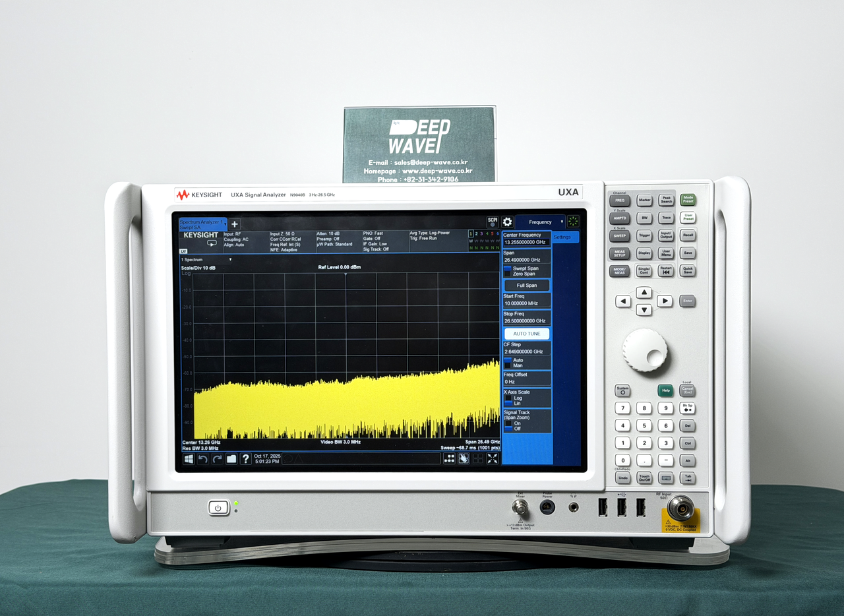Screen dimensions: 844x616
Task: Click the Video BW 3.0 MHz readout
Action: 340,442
